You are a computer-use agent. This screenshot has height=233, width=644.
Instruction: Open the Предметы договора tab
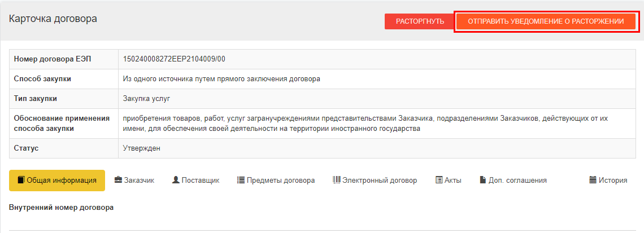click(276, 181)
